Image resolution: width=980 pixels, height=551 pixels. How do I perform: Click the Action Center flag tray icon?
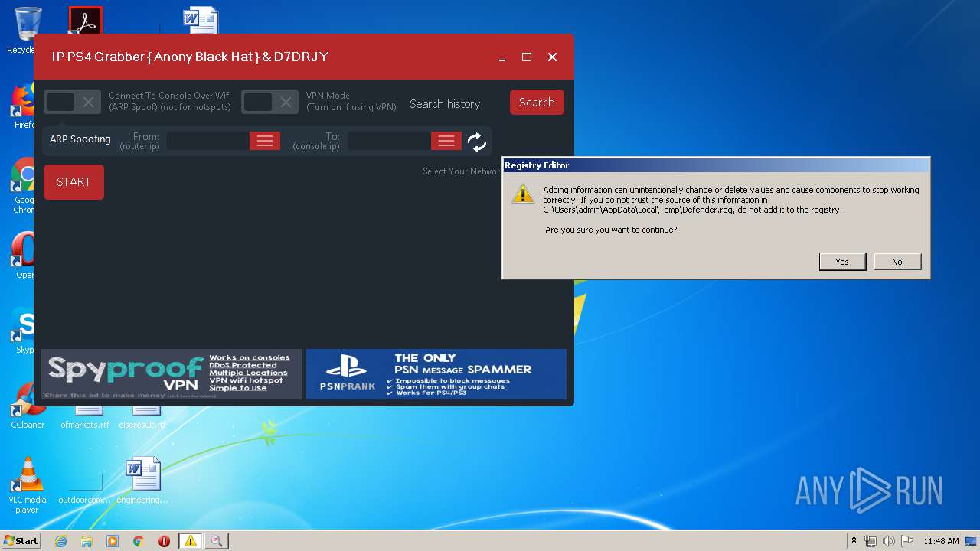(x=907, y=541)
